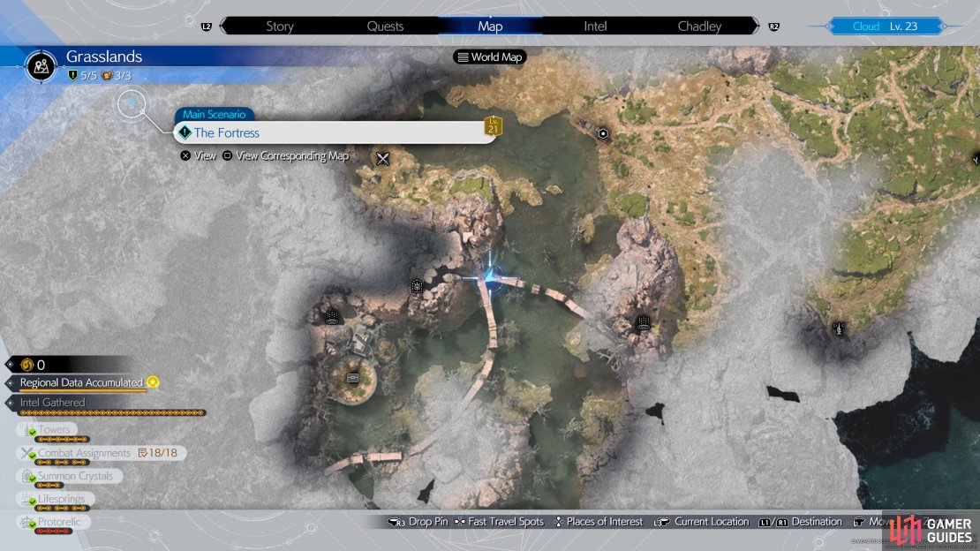The height and width of the screenshot is (551, 980).
Task: Click the View quest option
Action: [205, 155]
